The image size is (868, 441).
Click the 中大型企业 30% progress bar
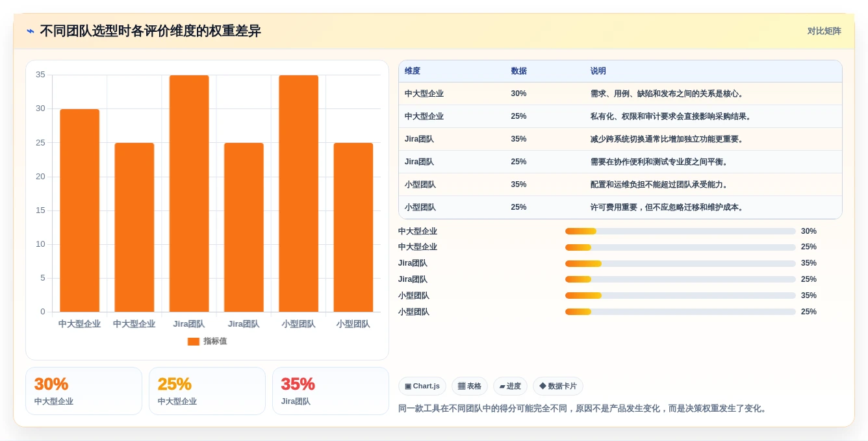680,231
